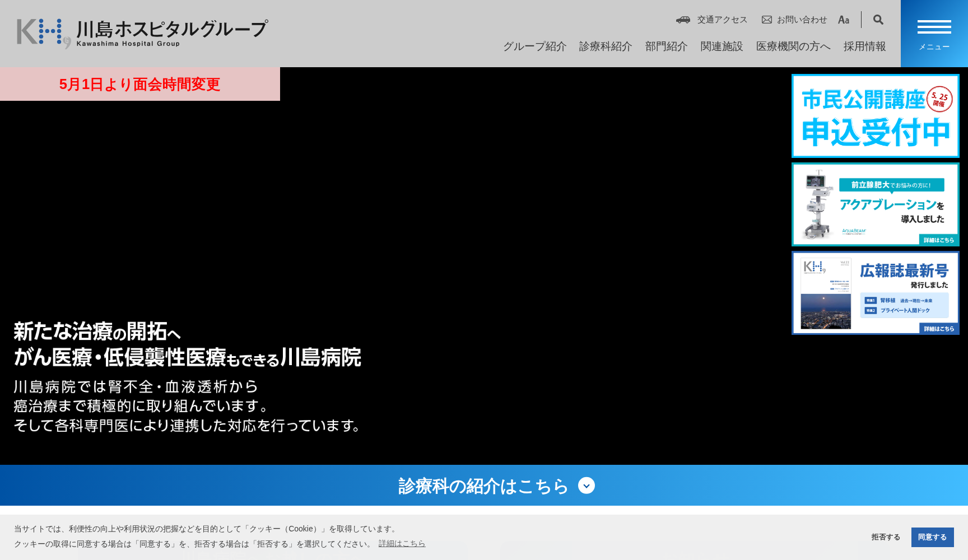The width and height of the screenshot is (968, 560).
Task: Open the 診療科紹介 menu
Action: click(606, 46)
